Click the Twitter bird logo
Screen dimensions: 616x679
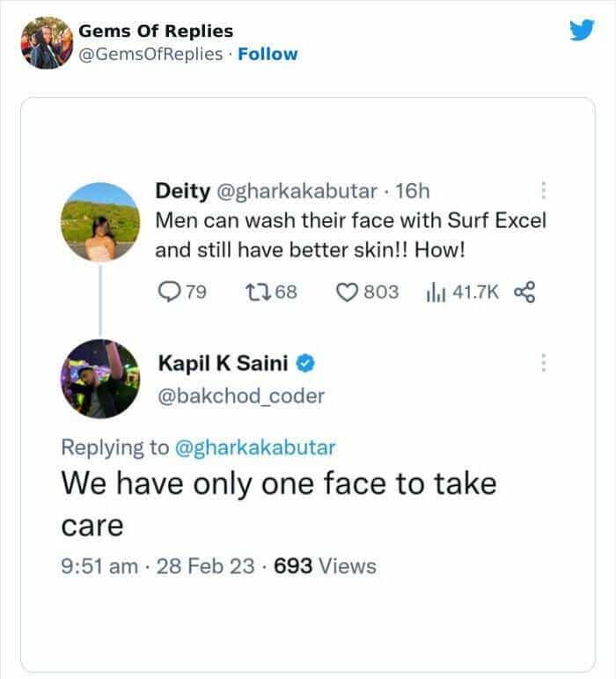click(x=582, y=31)
